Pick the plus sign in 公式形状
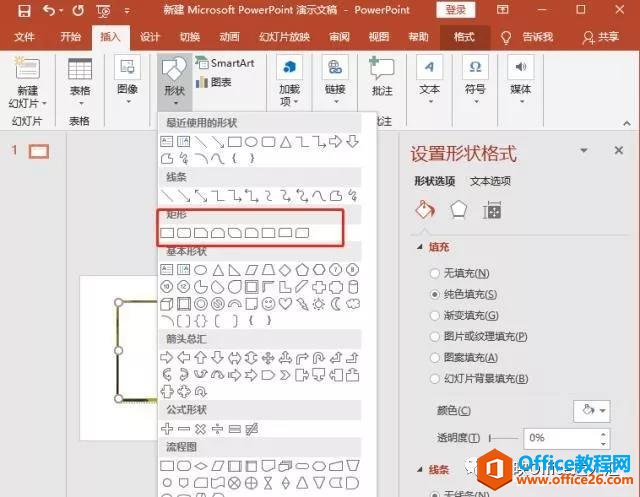 coord(167,428)
